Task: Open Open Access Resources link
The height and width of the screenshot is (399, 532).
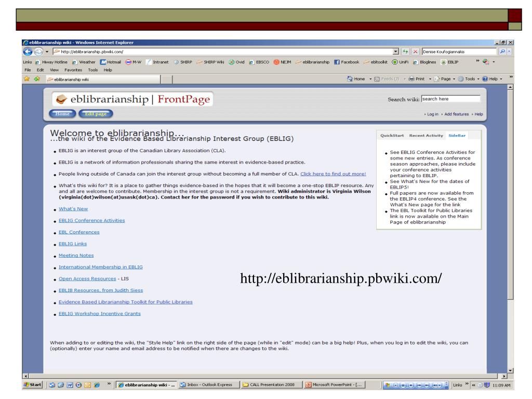Action: (x=87, y=279)
